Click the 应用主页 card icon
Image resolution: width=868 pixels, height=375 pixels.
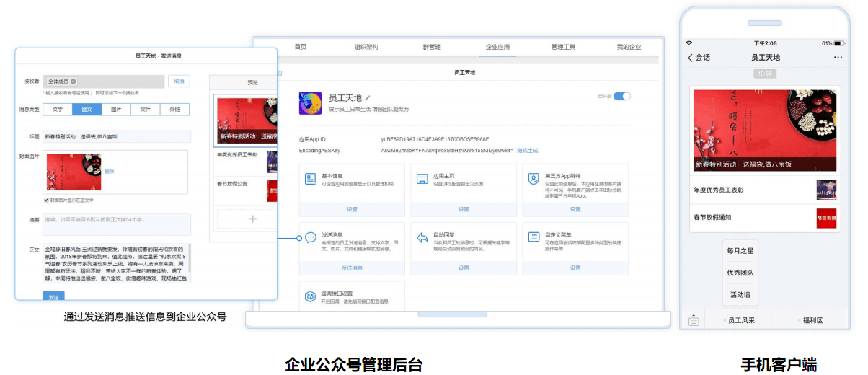pyautogui.click(x=422, y=177)
